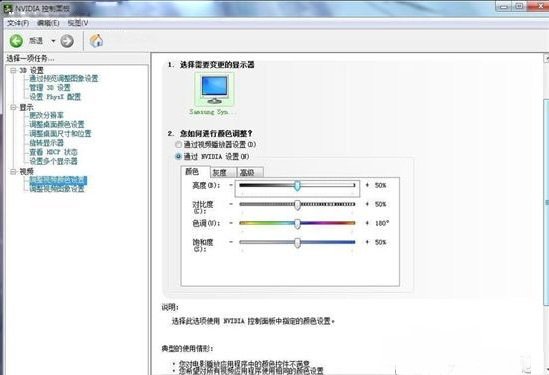Open 旋转显示器 task

coord(46,143)
